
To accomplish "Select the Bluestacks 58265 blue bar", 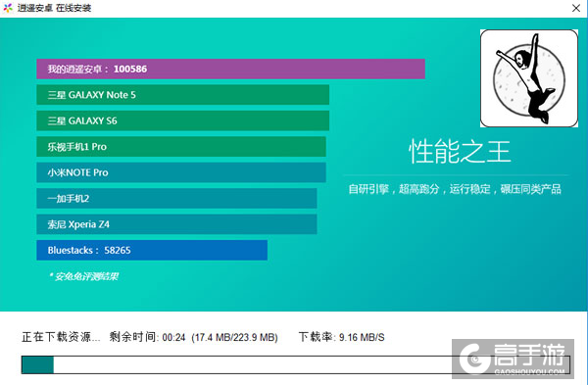I will click(152, 250).
